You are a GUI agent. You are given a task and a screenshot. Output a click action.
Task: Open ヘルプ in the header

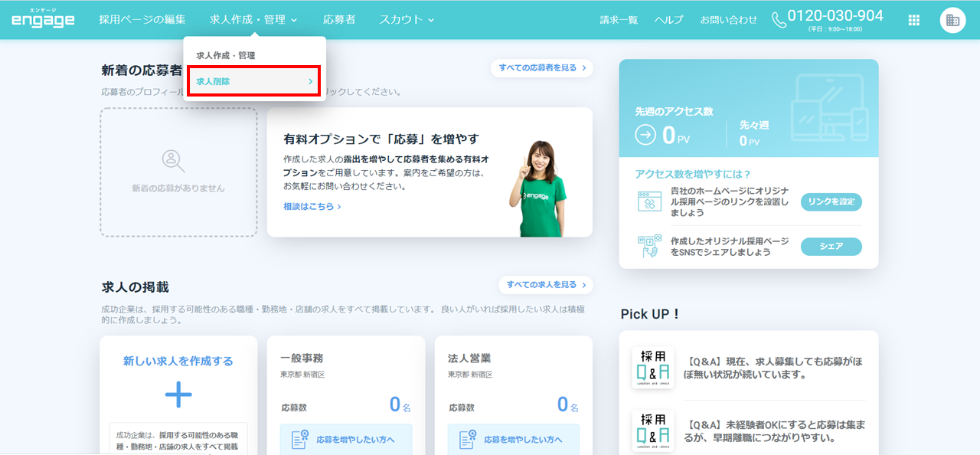click(x=668, y=20)
